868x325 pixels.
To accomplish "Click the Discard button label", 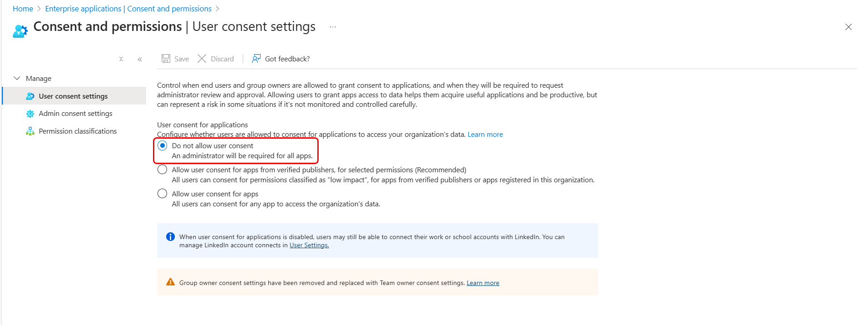I will (x=222, y=59).
